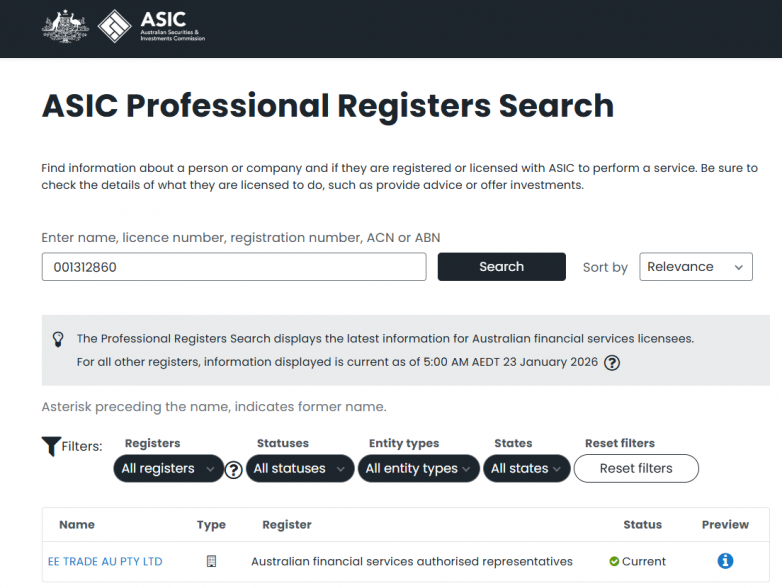This screenshot has height=588, width=782.
Task: Click the Australian Government coat of arms
Action: (x=65, y=26)
